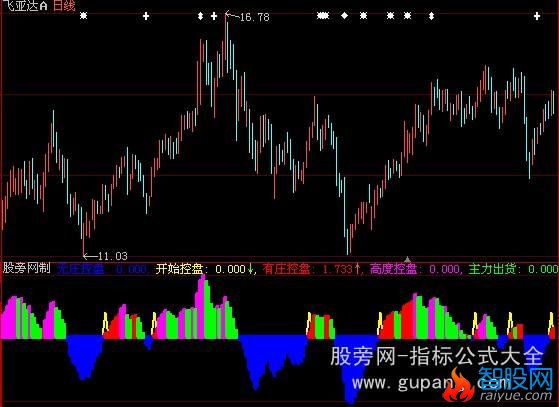The height and width of the screenshot is (407, 559).
Task: Click the gray triangle marker on the date axis
Action: (x=407, y=259)
